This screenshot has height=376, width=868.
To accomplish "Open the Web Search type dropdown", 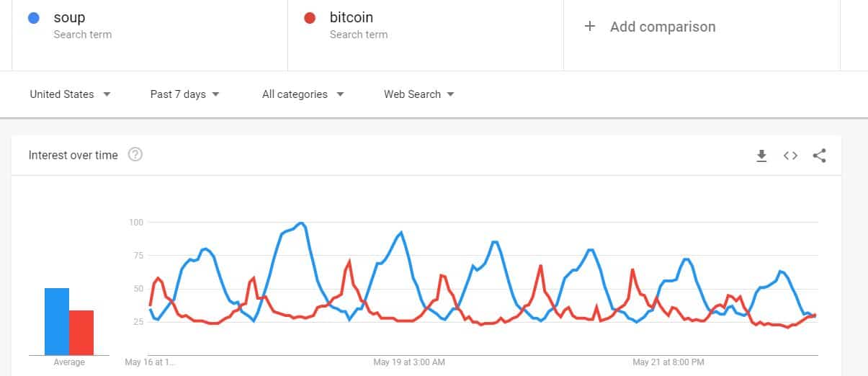I will pos(419,94).
